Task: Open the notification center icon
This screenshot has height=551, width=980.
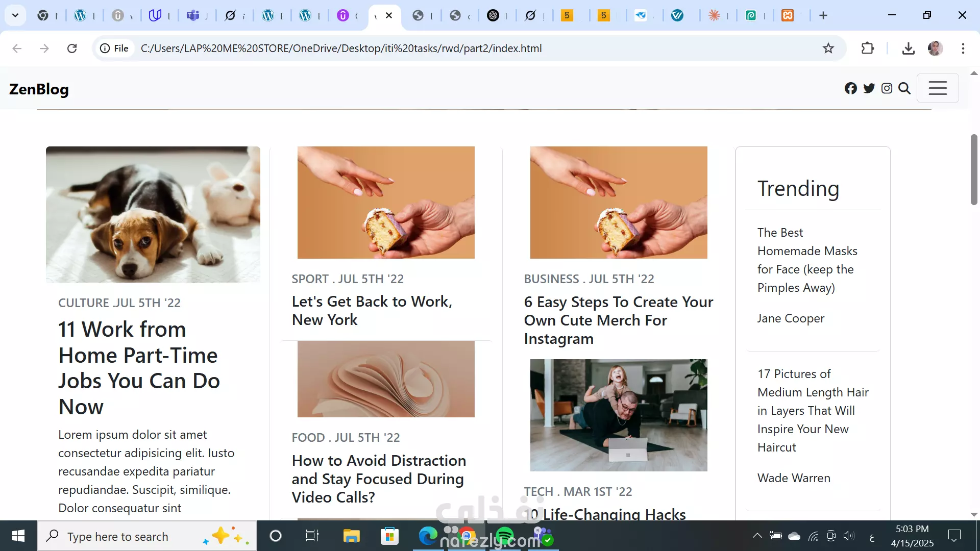Action: (954, 536)
